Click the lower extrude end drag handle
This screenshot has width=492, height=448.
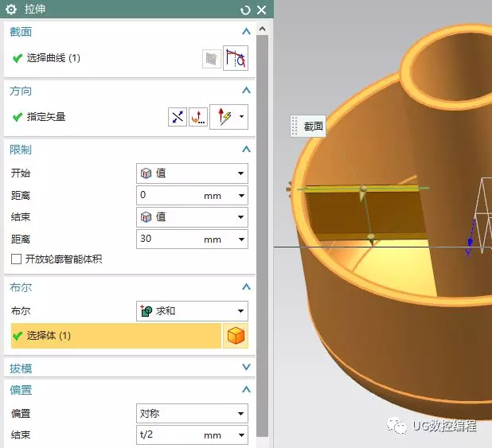pyautogui.click(x=371, y=239)
